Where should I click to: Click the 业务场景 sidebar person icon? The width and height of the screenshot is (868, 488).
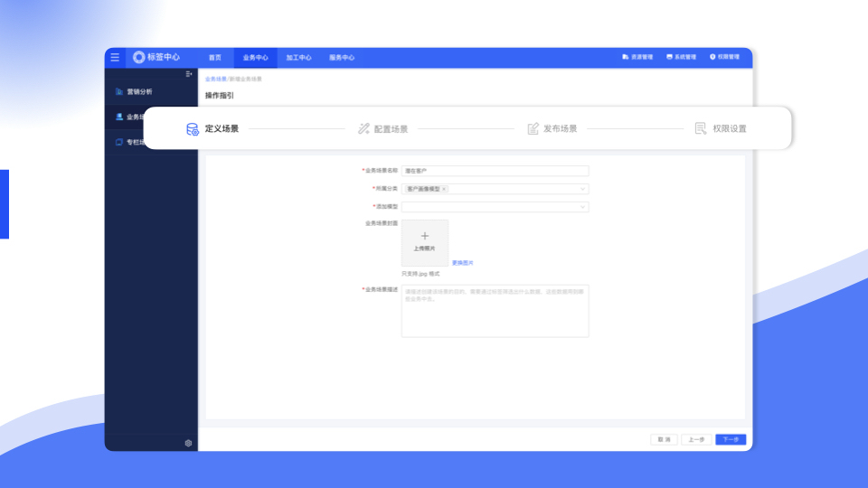coord(119,117)
